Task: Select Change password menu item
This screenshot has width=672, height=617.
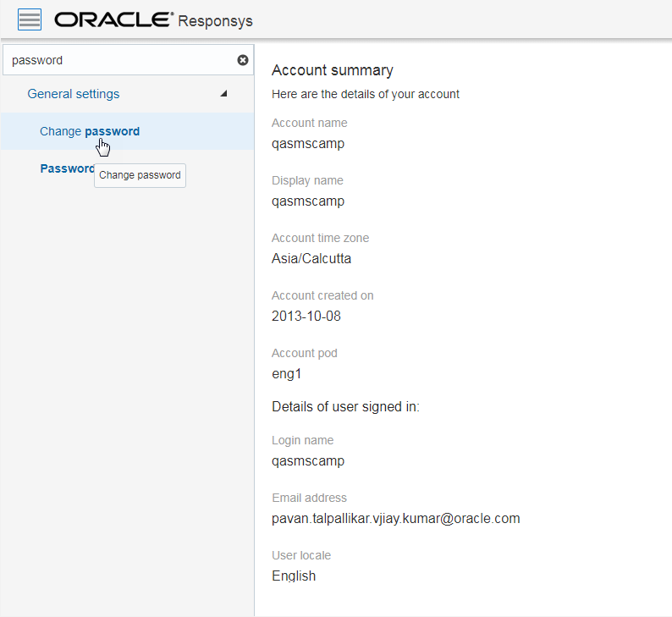Action: click(x=127, y=131)
